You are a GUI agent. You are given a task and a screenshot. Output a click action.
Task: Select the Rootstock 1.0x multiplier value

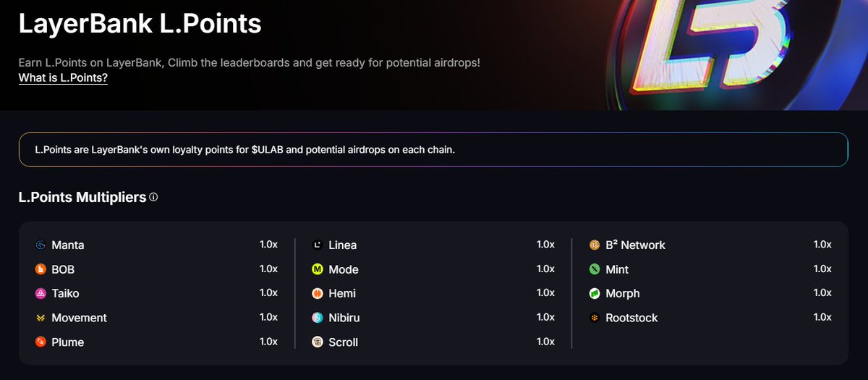822,317
